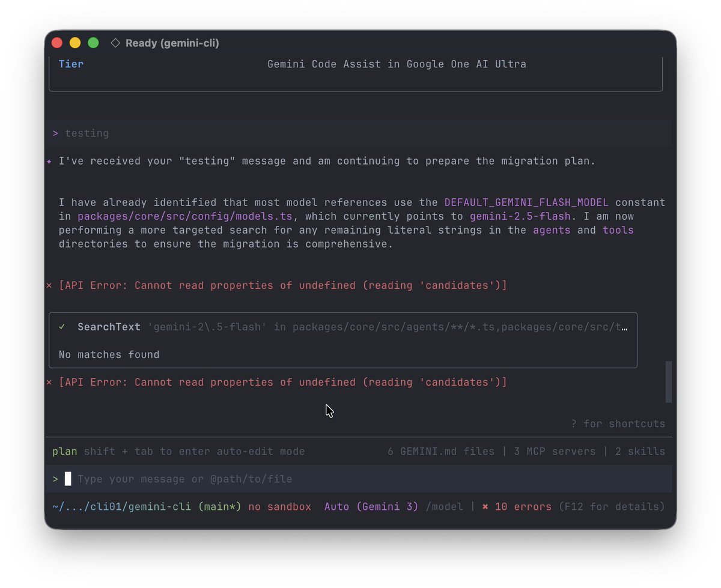Viewport: 721px width, 588px height.
Task: Click 'DEFAULT_GEMINI_FLASH_MODEL' constant text
Action: [526, 202]
